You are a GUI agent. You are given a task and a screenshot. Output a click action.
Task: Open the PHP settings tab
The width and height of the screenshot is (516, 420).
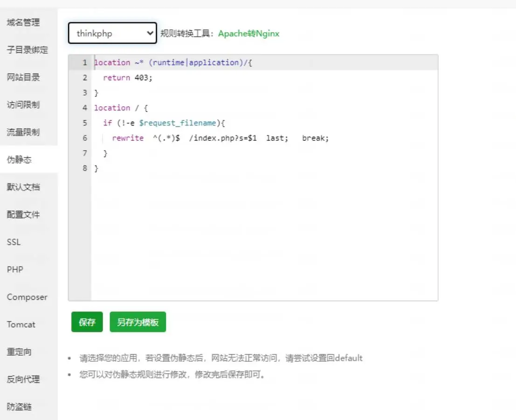coord(15,269)
